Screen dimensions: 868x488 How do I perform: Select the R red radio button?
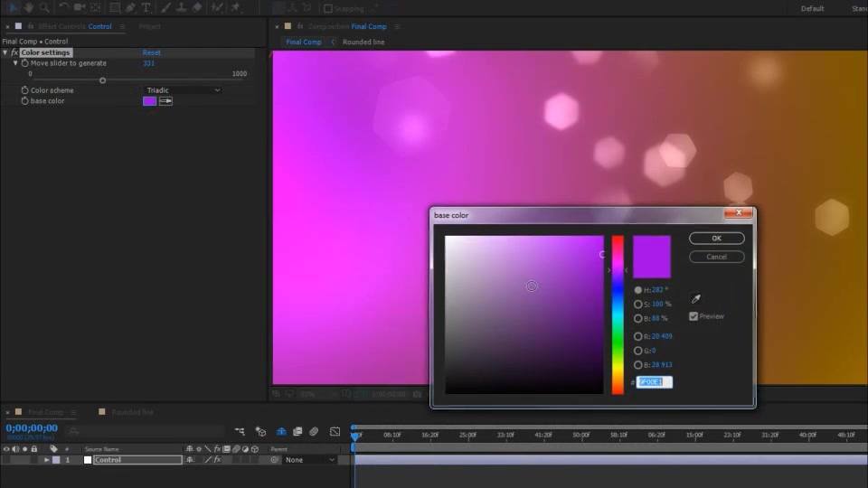pos(637,336)
